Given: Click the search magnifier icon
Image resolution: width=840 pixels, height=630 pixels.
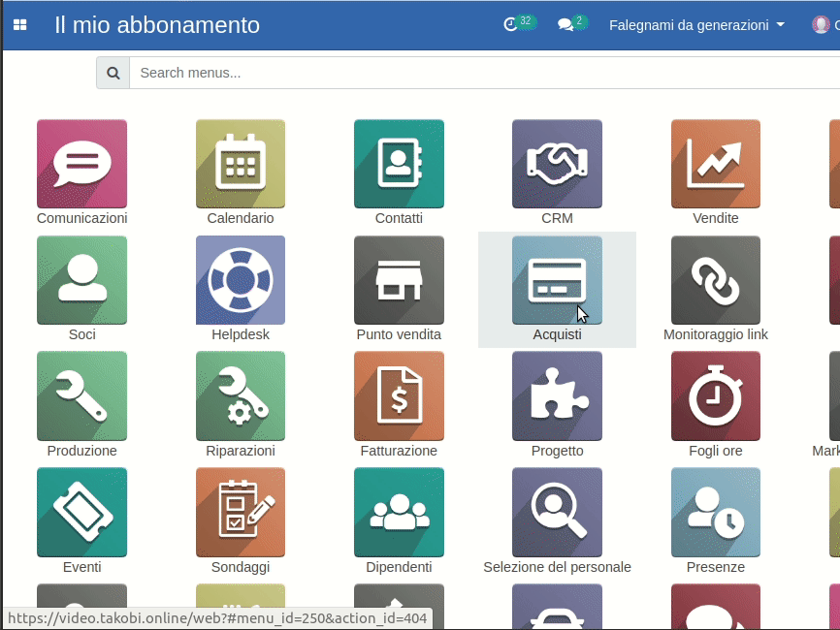Looking at the screenshot, I should (x=113, y=73).
